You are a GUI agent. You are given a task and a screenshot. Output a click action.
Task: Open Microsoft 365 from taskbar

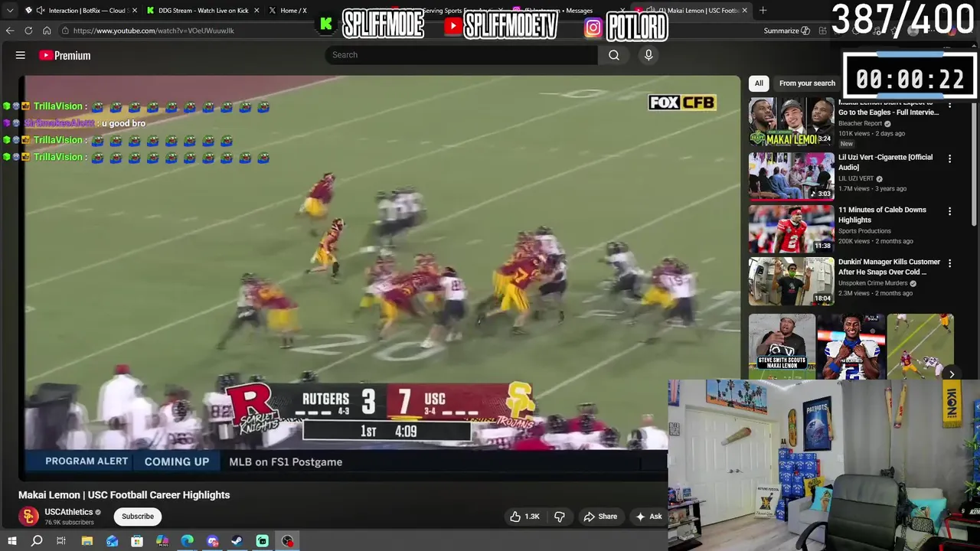pyautogui.click(x=162, y=541)
